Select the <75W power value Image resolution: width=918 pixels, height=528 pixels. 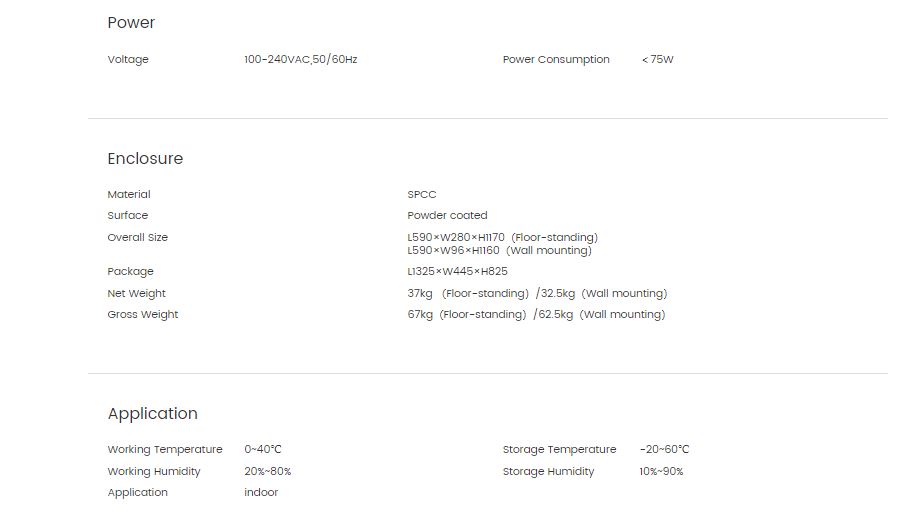coord(657,60)
